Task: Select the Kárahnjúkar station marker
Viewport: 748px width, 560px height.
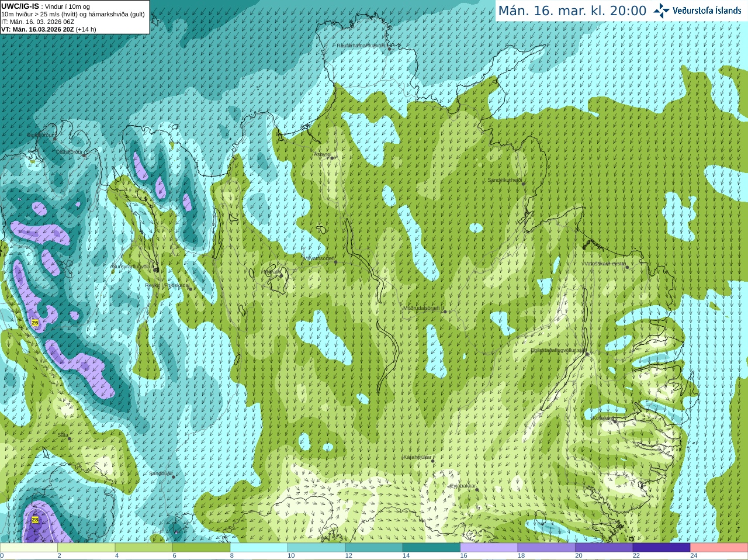Action: click(x=432, y=461)
